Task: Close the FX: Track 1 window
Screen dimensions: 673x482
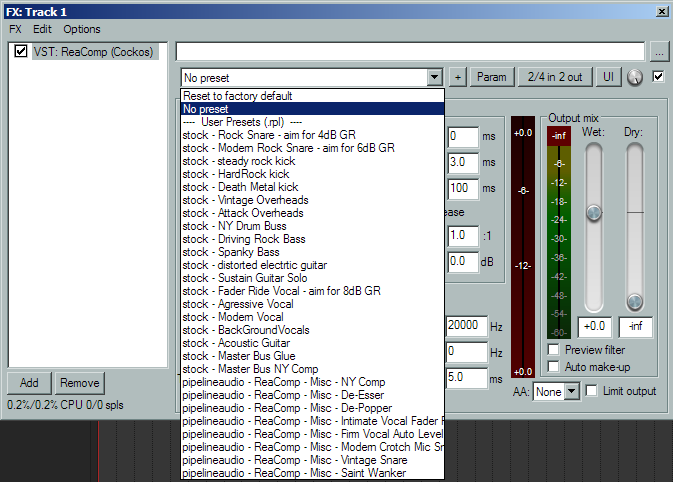Action: (x=662, y=12)
